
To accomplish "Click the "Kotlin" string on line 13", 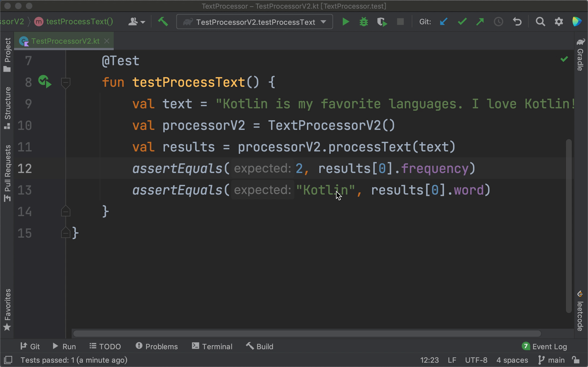I will [x=326, y=190].
